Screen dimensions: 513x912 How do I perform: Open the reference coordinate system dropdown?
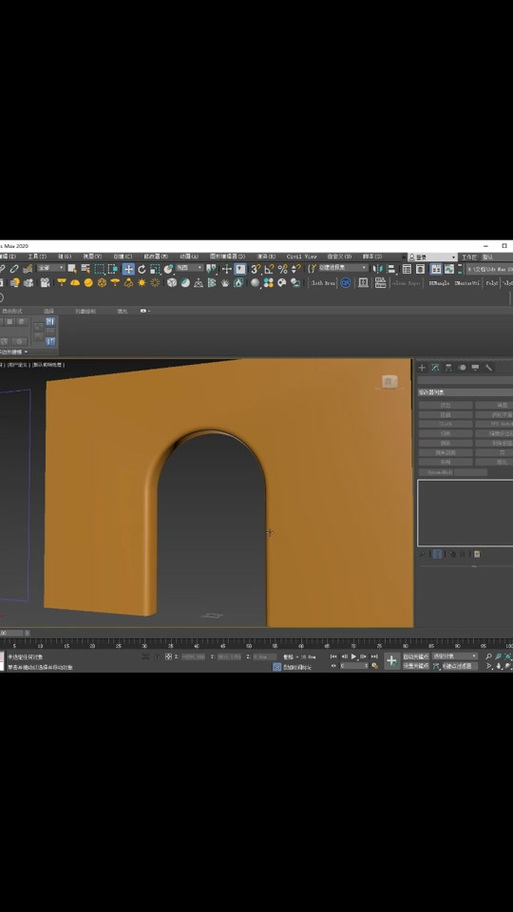(x=190, y=268)
